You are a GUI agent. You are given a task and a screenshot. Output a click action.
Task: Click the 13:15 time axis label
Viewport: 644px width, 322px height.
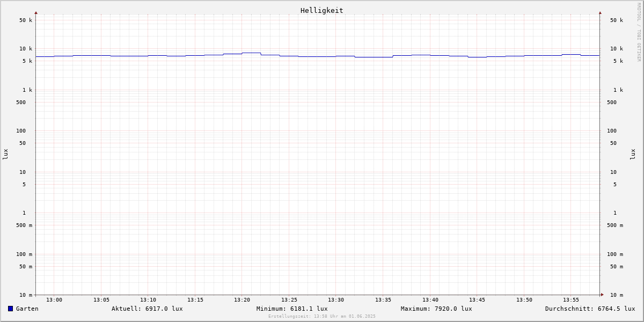pyautogui.click(x=195, y=300)
